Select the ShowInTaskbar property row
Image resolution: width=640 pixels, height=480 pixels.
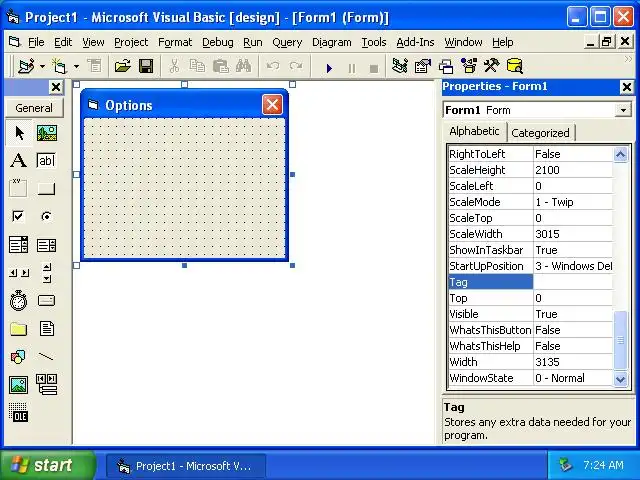pyautogui.click(x=530, y=250)
